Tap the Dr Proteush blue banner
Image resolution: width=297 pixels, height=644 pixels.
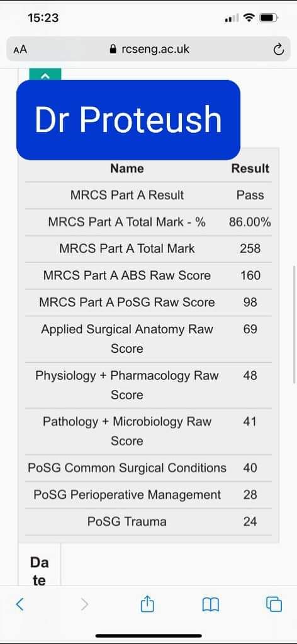(128, 119)
